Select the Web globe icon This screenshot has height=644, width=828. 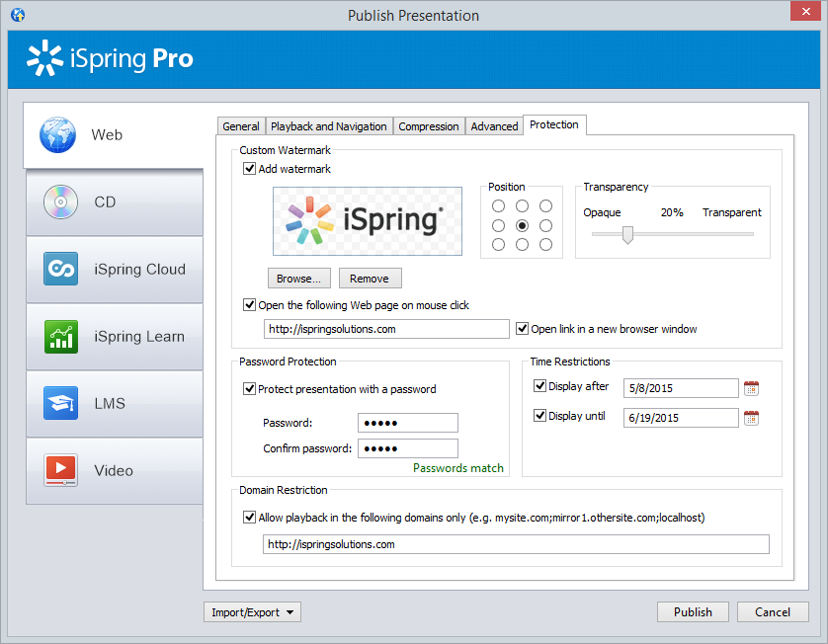coord(57,135)
